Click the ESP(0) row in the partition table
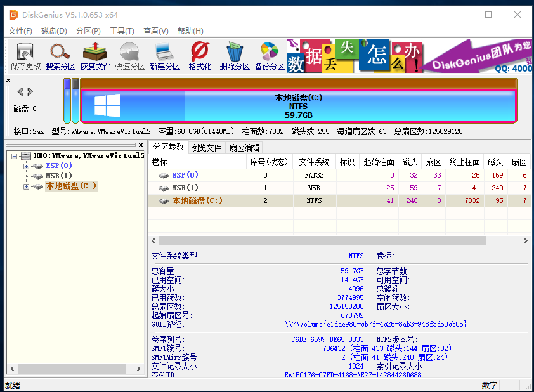 click(339, 175)
